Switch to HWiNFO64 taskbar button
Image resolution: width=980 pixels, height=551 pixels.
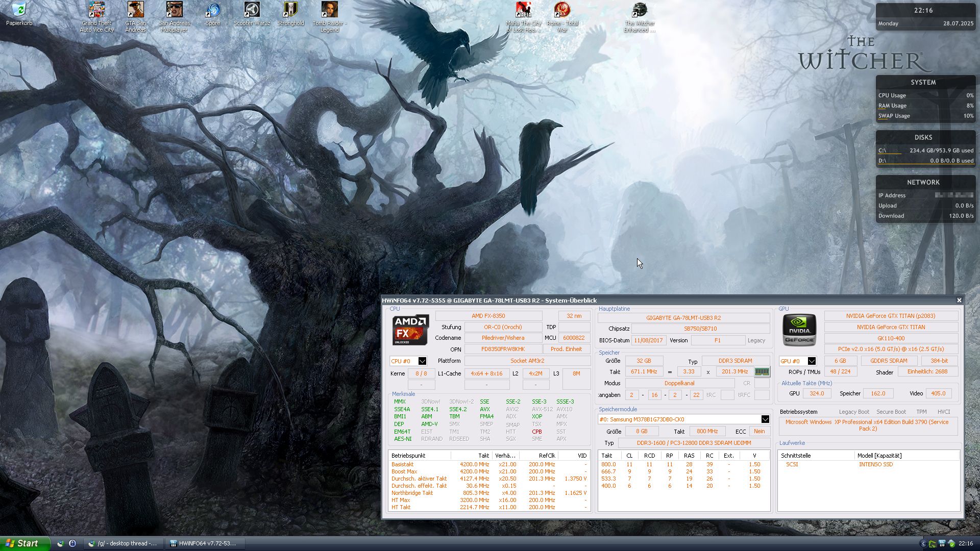tap(204, 544)
